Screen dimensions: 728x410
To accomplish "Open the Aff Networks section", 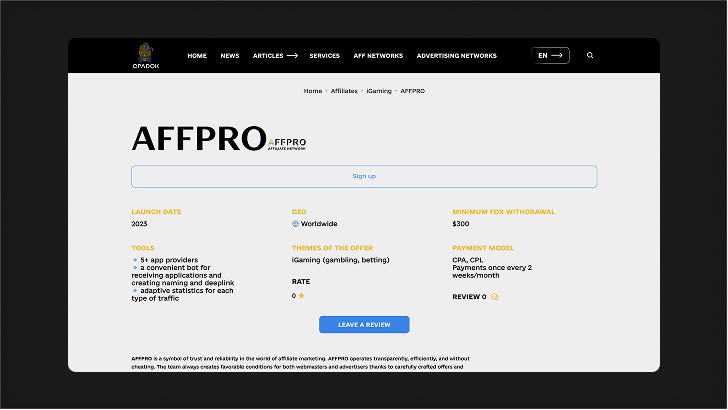I will pyautogui.click(x=378, y=56).
